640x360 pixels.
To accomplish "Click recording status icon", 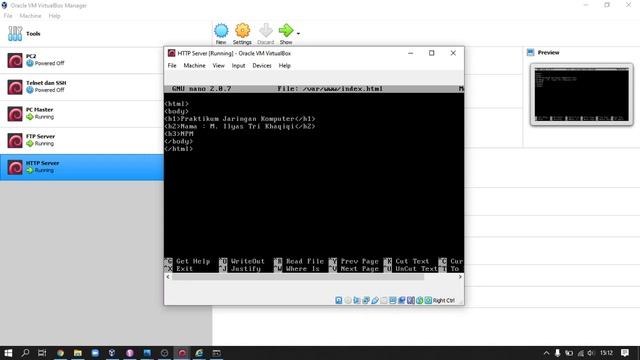I will [x=402, y=300].
